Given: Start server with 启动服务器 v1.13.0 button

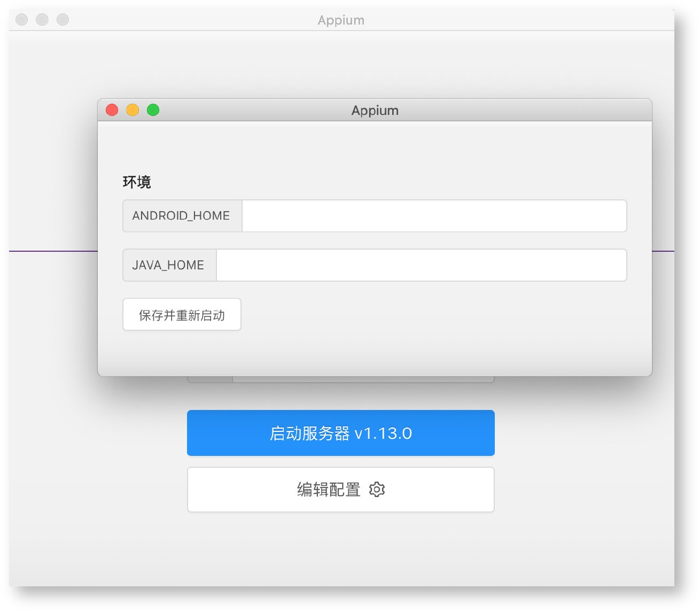Looking at the screenshot, I should point(341,433).
